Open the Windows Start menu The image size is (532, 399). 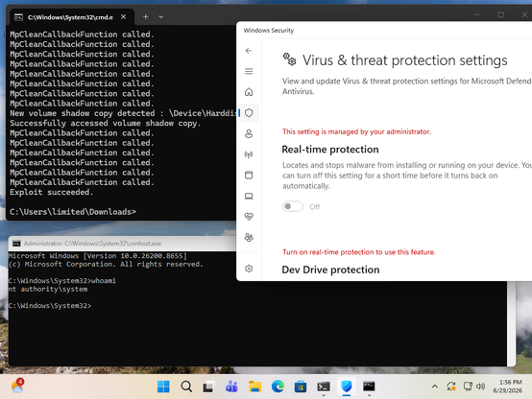click(x=163, y=387)
